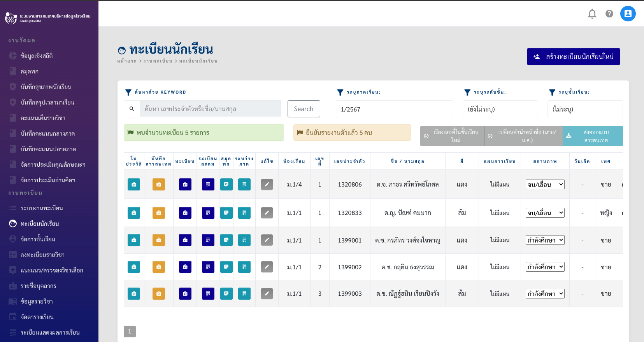Image resolution: width=644 pixels, height=342 pixels.
Task: Click the orange information record icon for student 1320833
Action: pos(159,213)
